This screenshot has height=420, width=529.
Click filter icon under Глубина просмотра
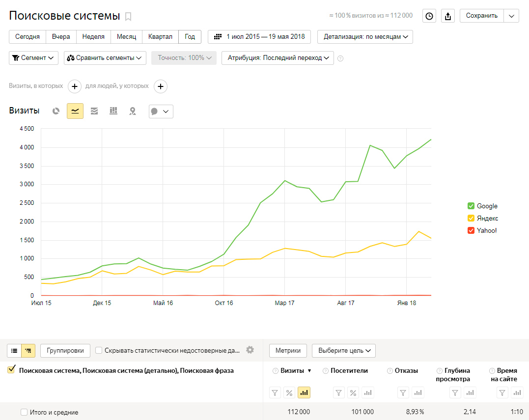pyautogui.click(x=455, y=392)
